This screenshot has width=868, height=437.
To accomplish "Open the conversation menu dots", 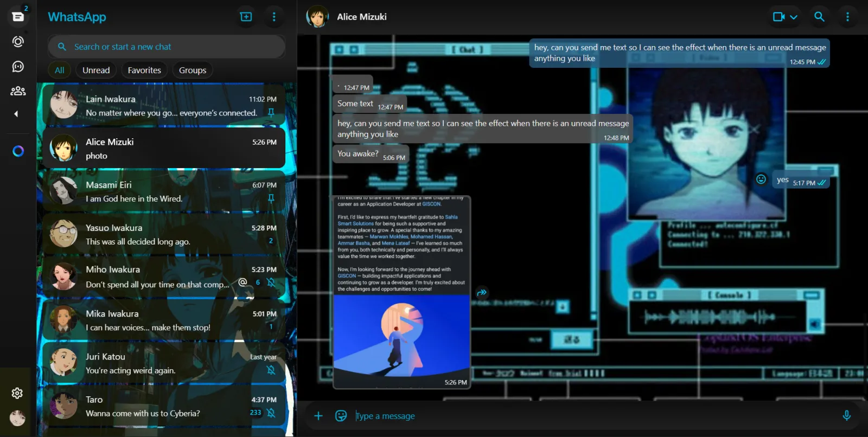I will point(847,17).
